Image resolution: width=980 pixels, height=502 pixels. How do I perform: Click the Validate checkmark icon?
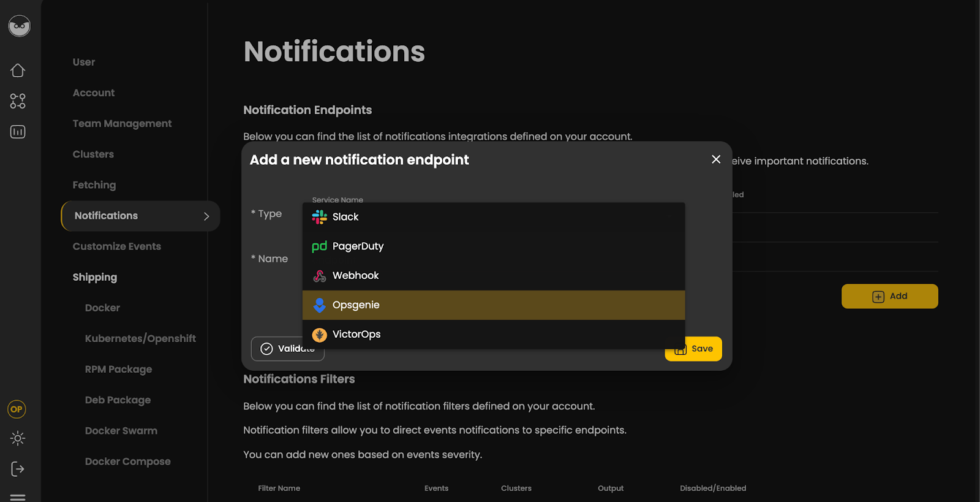tap(266, 349)
